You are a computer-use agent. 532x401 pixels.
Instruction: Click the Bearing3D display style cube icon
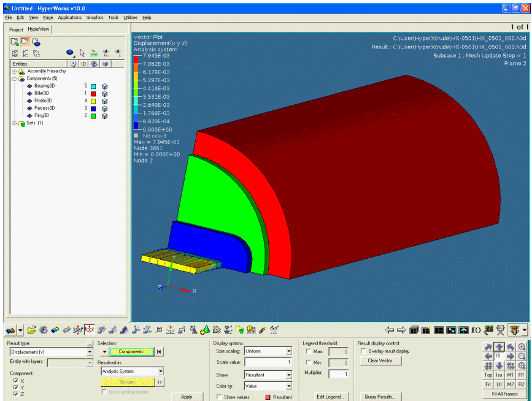pos(105,86)
